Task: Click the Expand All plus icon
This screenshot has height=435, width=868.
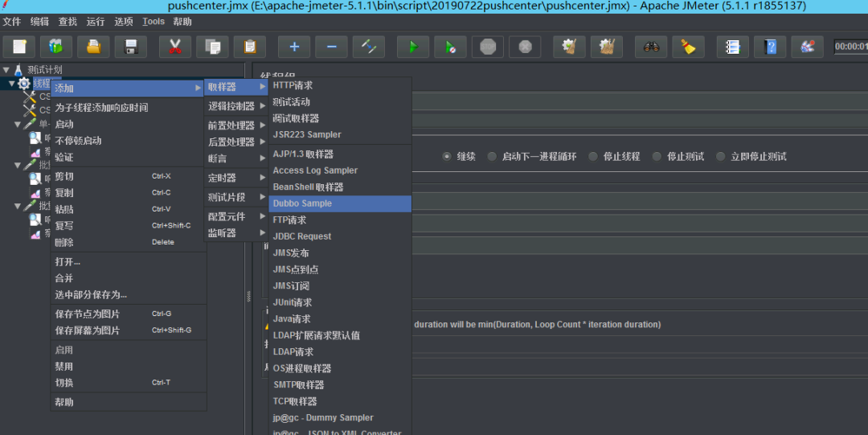Action: (x=294, y=47)
